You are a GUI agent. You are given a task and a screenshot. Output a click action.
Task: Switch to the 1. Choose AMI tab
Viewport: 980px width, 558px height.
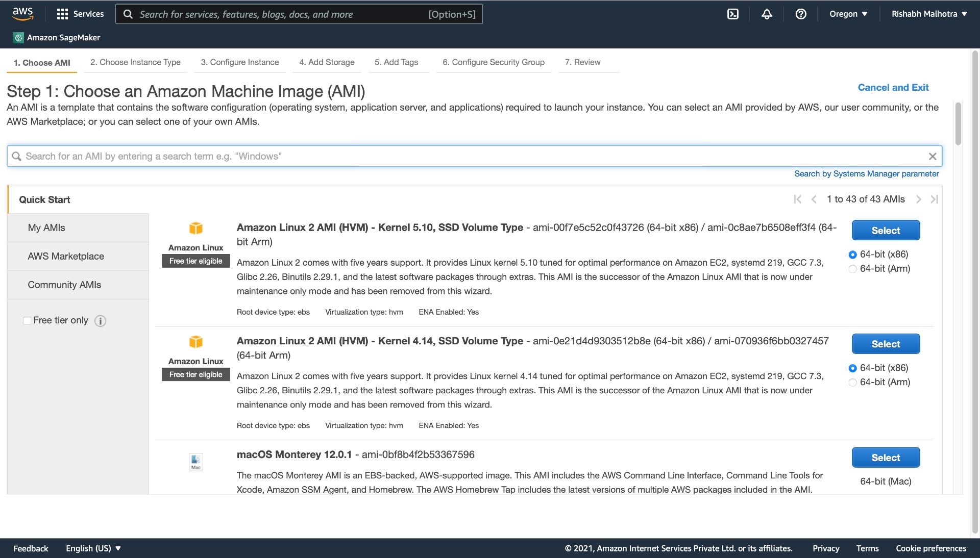point(42,63)
